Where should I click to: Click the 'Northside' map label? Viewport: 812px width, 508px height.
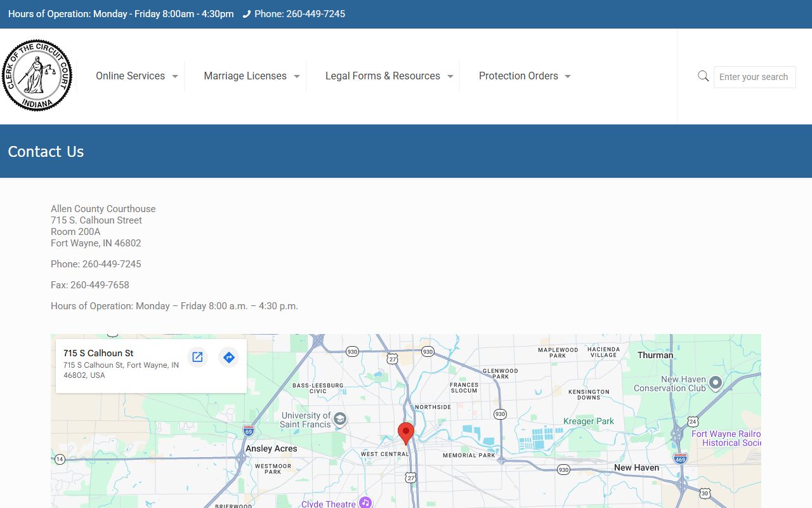pyautogui.click(x=433, y=407)
